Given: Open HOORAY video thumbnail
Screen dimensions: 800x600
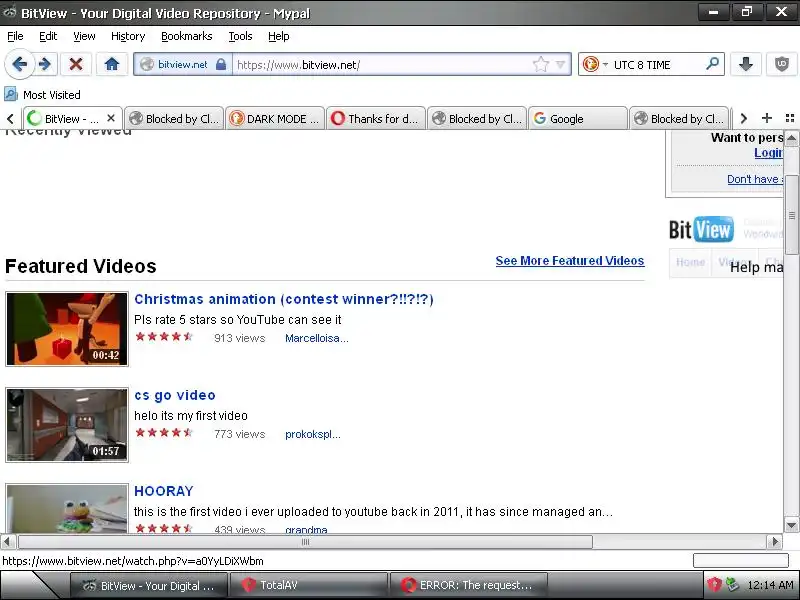Looking at the screenshot, I should (x=67, y=508).
